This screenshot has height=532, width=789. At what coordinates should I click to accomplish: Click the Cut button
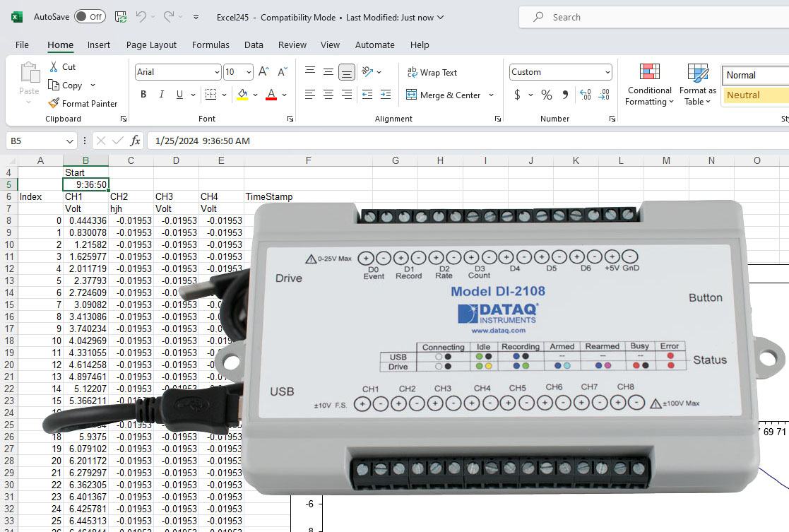(x=62, y=67)
